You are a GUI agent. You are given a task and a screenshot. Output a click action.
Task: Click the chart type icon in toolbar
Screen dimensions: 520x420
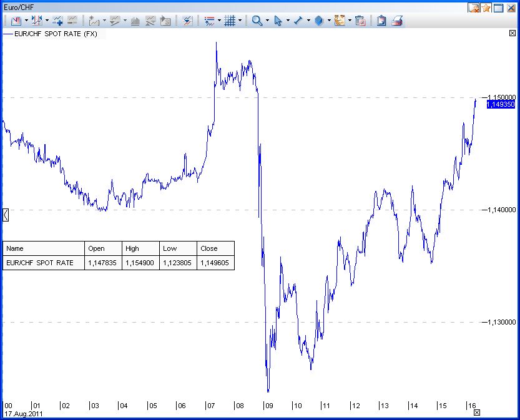click(x=16, y=21)
